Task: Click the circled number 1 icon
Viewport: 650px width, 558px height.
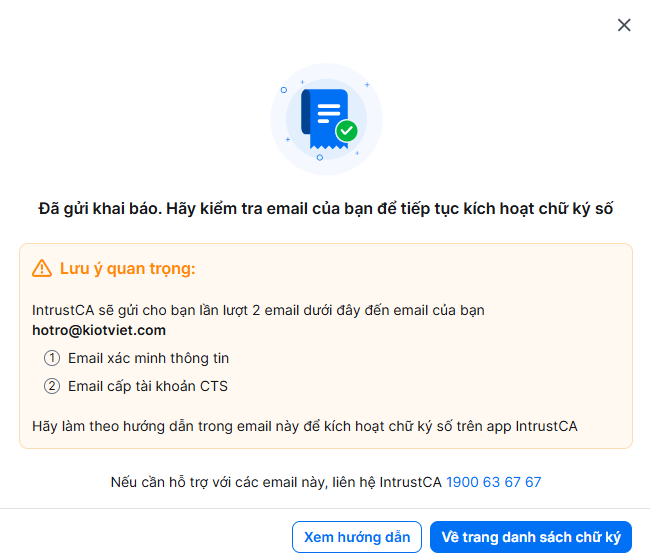Action: tap(52, 358)
